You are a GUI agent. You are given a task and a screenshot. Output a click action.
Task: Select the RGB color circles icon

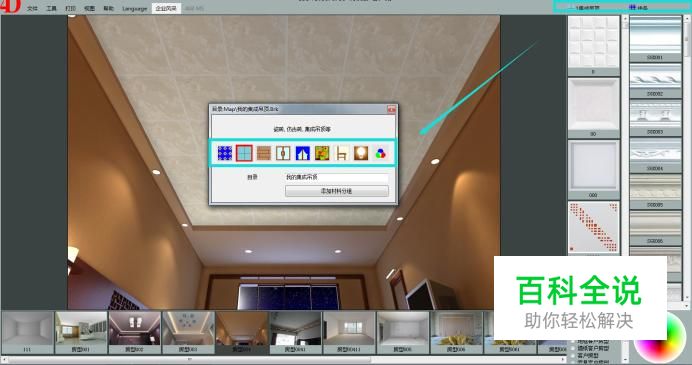click(x=380, y=153)
